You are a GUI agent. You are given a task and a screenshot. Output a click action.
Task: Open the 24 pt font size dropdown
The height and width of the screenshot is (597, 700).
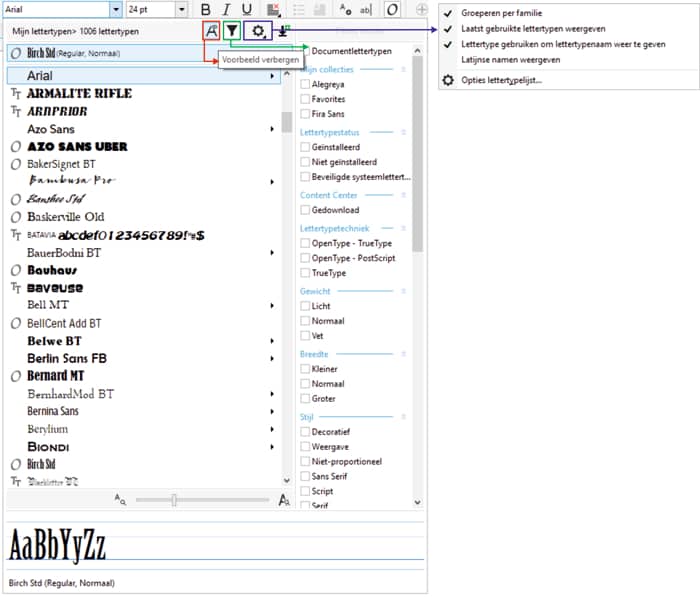tap(179, 10)
